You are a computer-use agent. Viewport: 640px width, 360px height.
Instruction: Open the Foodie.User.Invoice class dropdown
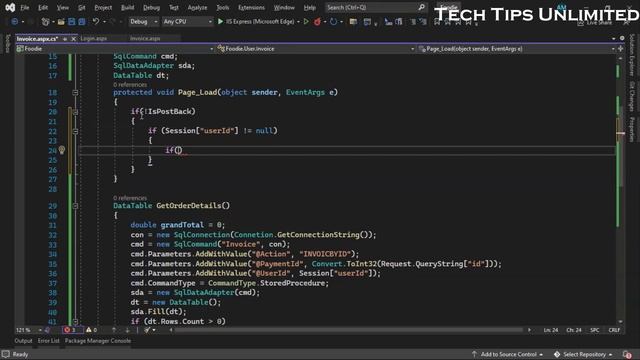316,49
